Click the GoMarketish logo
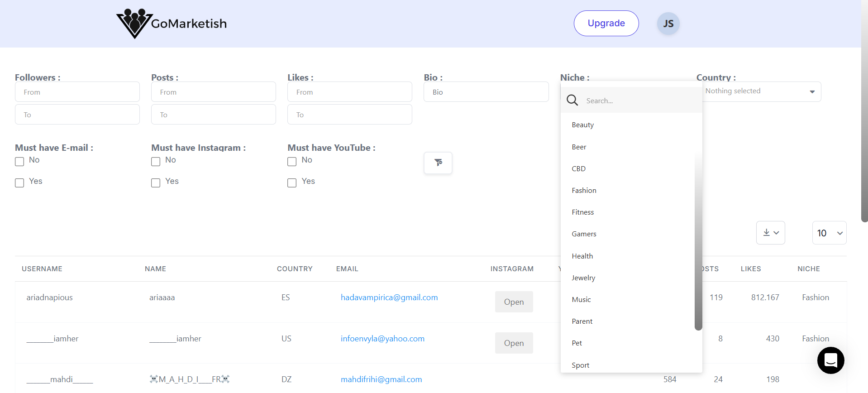The width and height of the screenshot is (868, 393). pos(172,24)
